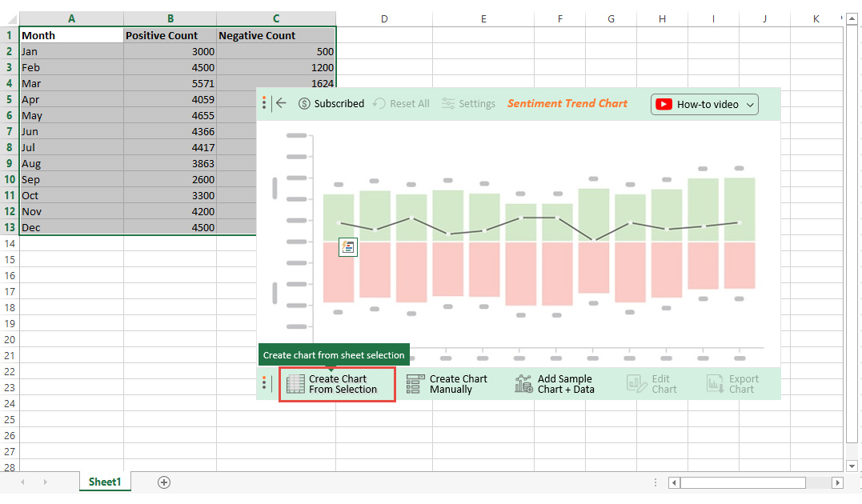This screenshot has height=504, width=862.
Task: Click the Sentiment Trend Chart title
Action: 567,103
